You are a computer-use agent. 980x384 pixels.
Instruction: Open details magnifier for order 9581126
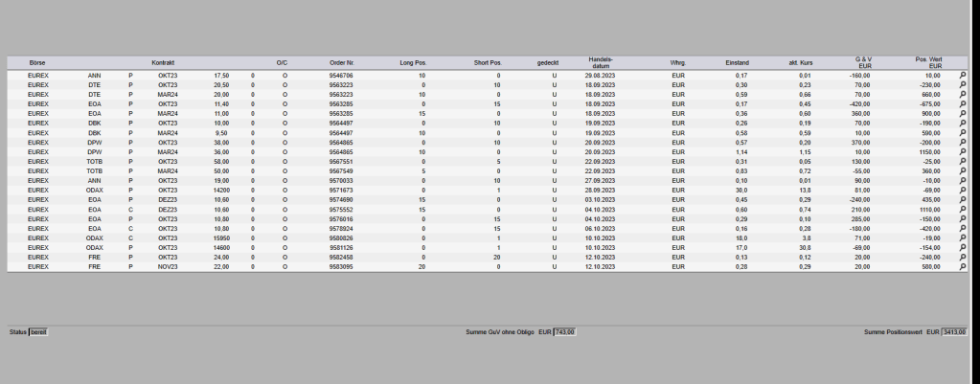962,247
